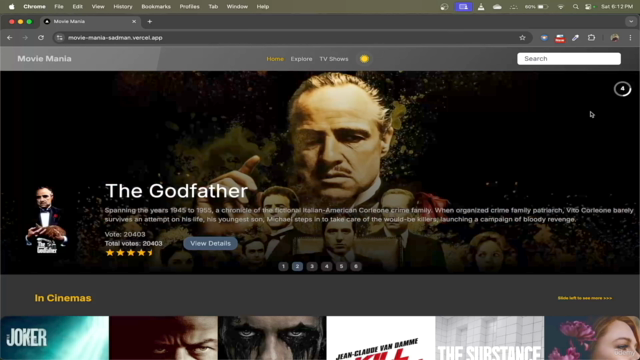This screenshot has height=360, width=640.
Task: Click the In Cinemas heading
Action: pyautogui.click(x=63, y=298)
